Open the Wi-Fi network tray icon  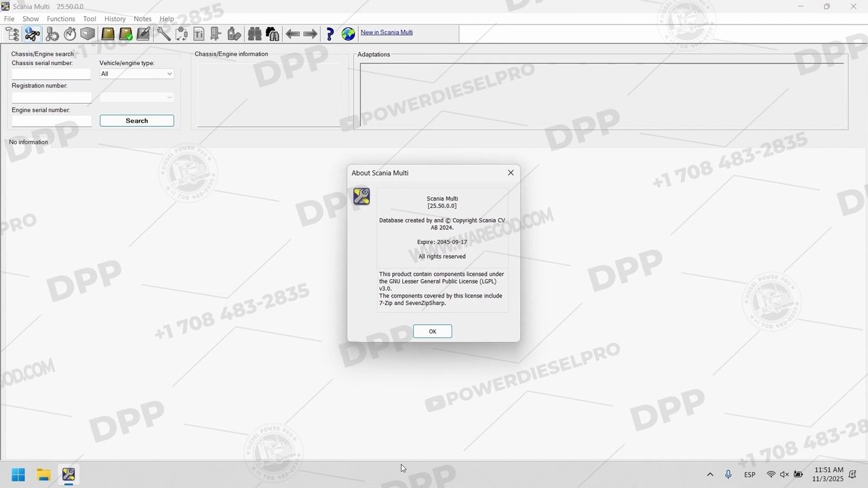771,474
